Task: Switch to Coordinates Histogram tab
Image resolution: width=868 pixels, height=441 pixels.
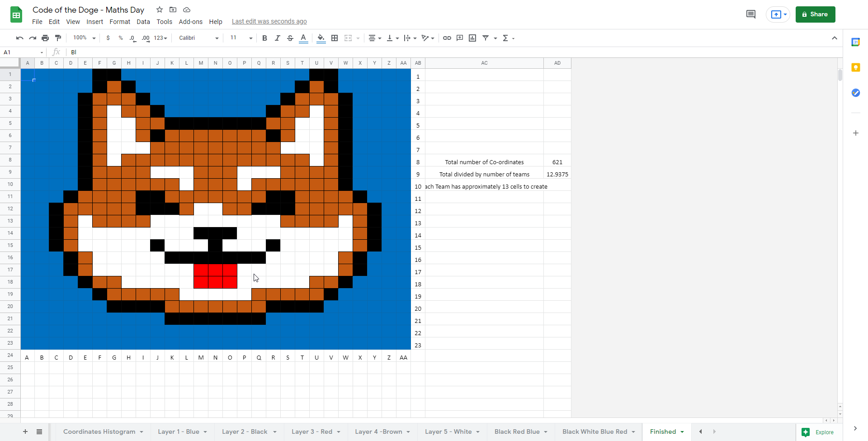Action: click(x=103, y=432)
